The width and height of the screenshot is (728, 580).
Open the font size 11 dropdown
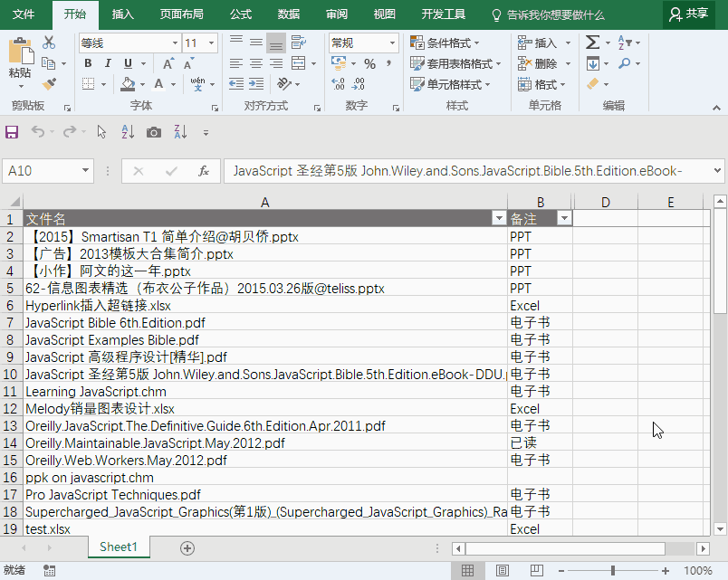click(x=211, y=43)
